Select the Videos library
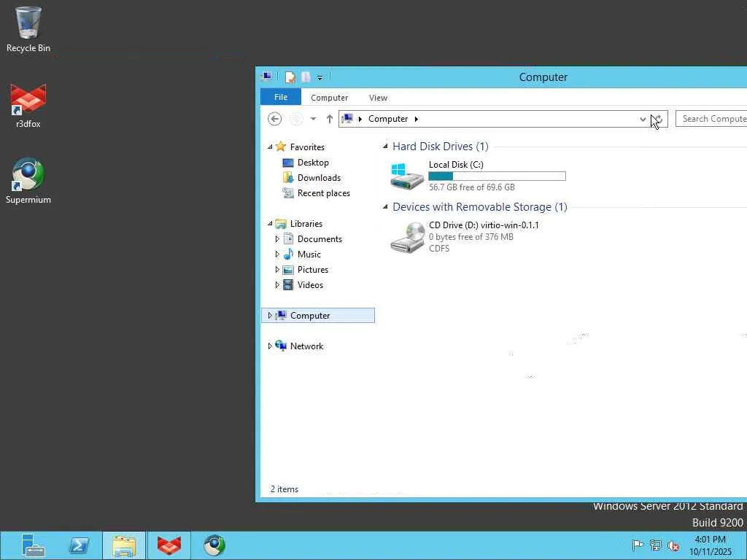The height and width of the screenshot is (560, 747). click(x=310, y=285)
